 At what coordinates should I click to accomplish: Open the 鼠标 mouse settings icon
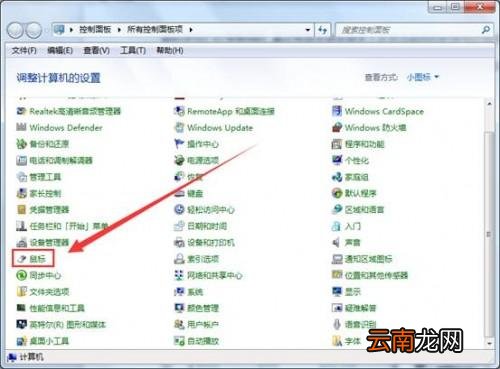click(x=22, y=259)
